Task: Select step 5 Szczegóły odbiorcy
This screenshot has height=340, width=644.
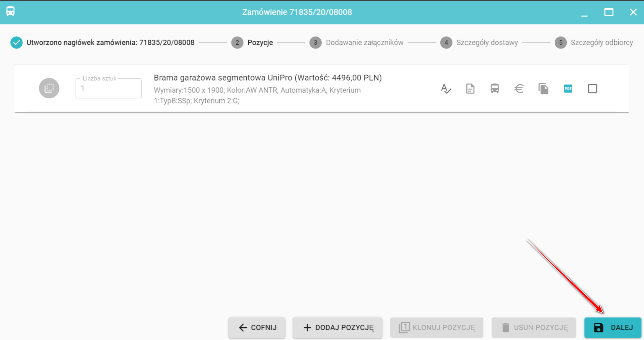Action: 594,43
